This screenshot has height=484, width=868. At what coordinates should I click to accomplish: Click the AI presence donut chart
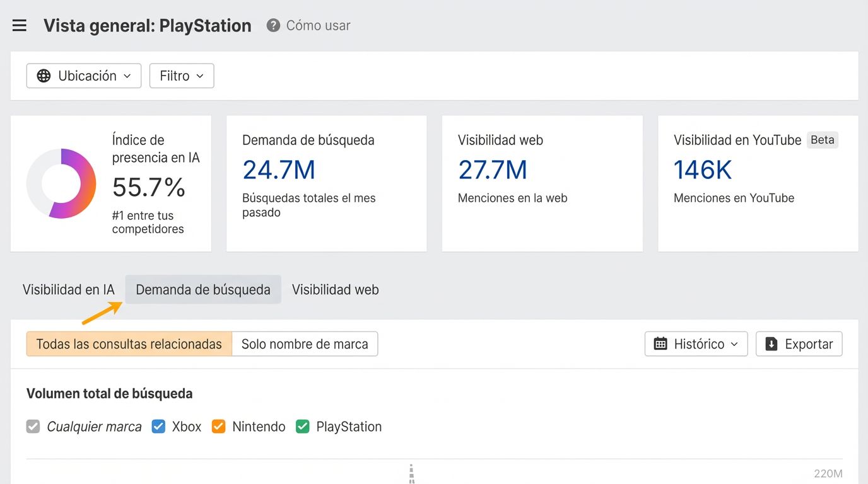point(61,183)
